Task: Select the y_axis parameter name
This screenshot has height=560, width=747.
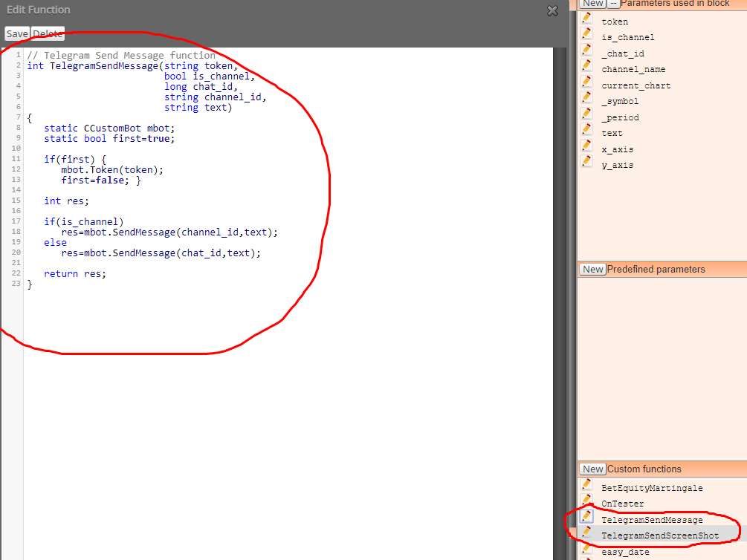Action: 618,165
